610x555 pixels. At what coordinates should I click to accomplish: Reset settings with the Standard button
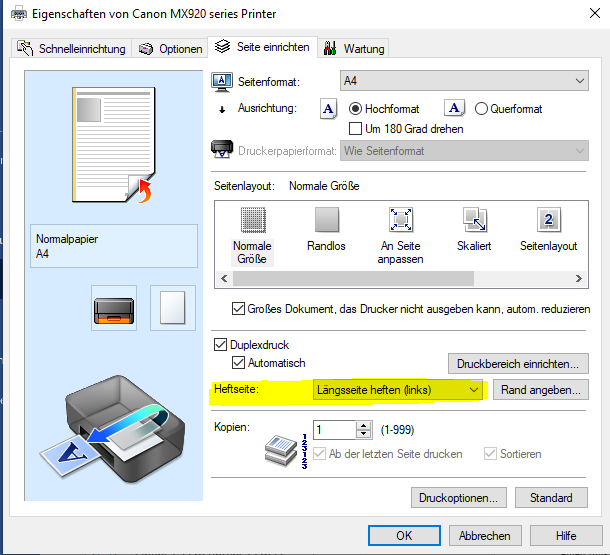(551, 497)
